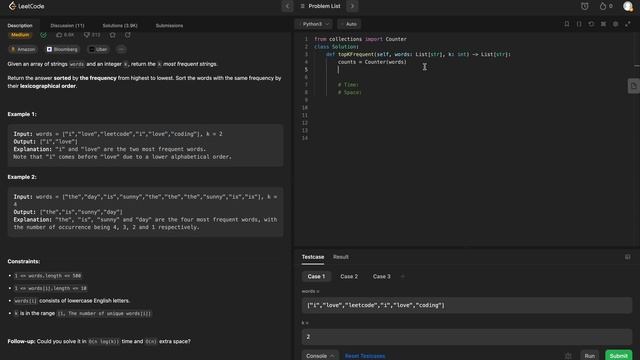Image resolution: width=640 pixels, height=360 pixels.
Task: Go to the next problem arrow
Action: coord(352,6)
